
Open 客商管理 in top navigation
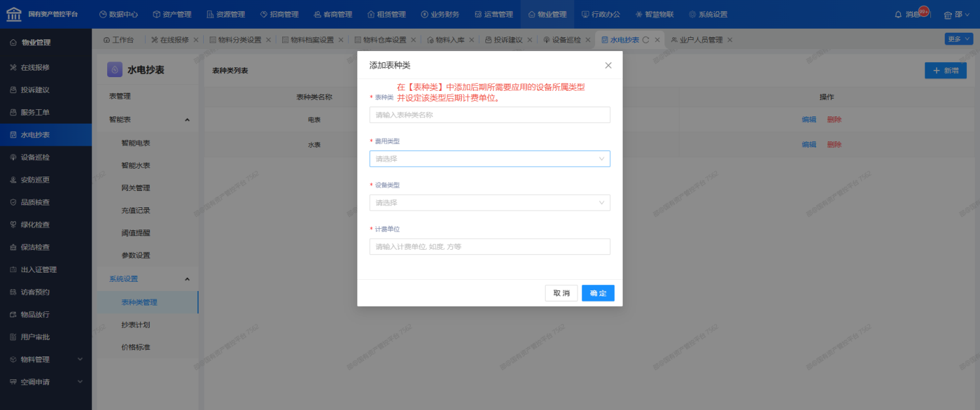pyautogui.click(x=333, y=14)
